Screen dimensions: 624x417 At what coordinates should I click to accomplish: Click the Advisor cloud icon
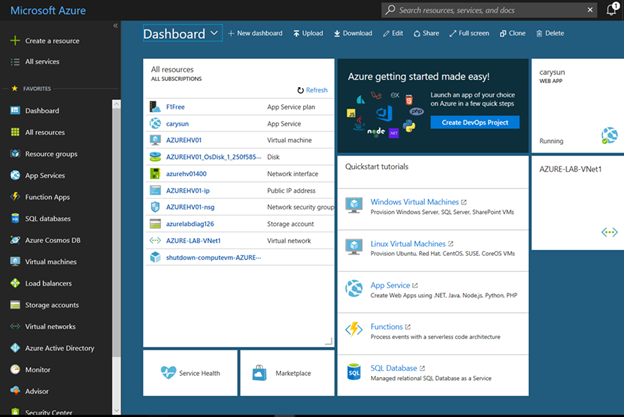coord(15,391)
